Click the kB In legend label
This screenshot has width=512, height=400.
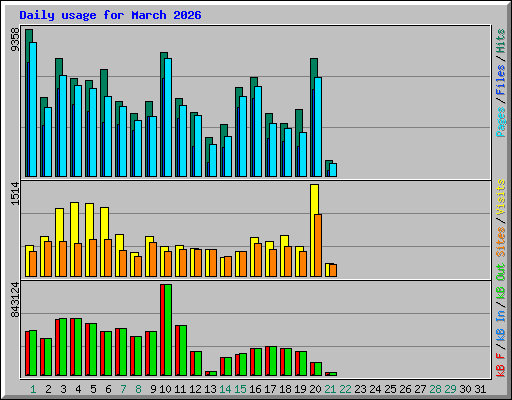pyautogui.click(x=501, y=326)
